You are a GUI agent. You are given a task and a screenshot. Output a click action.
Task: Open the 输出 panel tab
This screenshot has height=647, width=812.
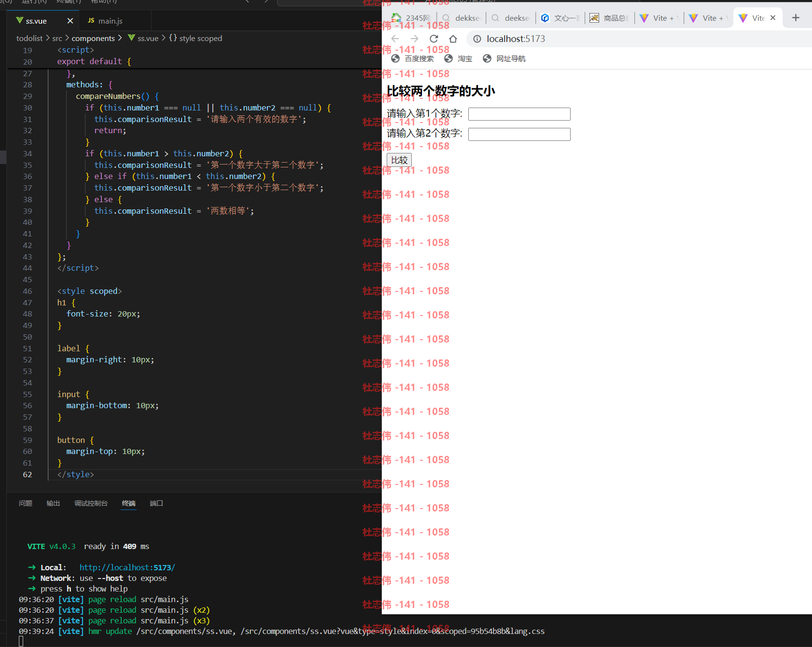tap(53, 503)
